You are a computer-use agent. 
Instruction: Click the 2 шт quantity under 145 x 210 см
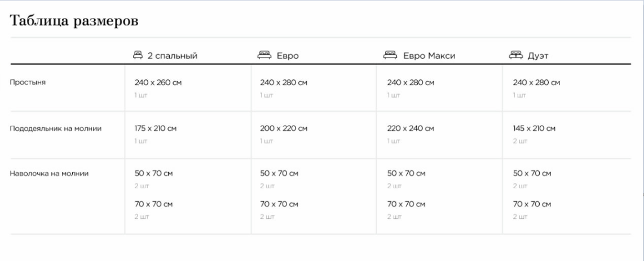click(x=520, y=141)
